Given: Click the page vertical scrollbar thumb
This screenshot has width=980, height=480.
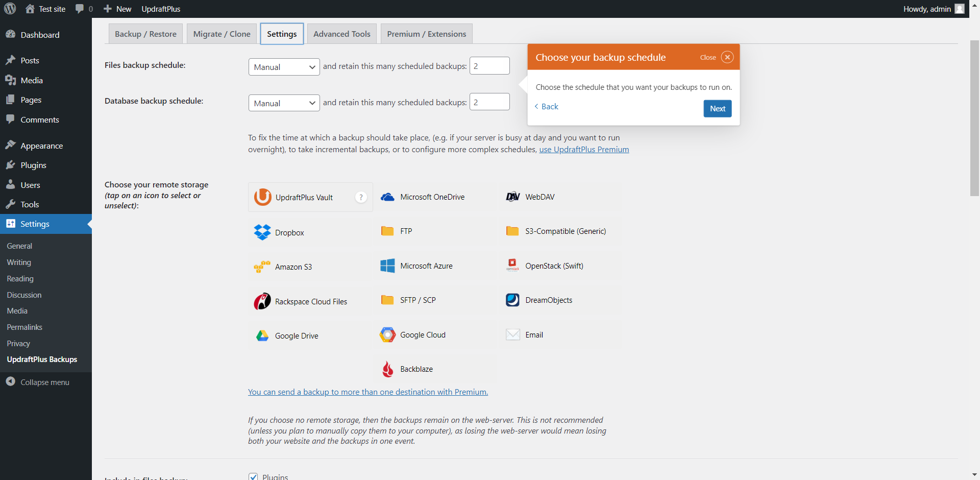Looking at the screenshot, I should (974, 117).
